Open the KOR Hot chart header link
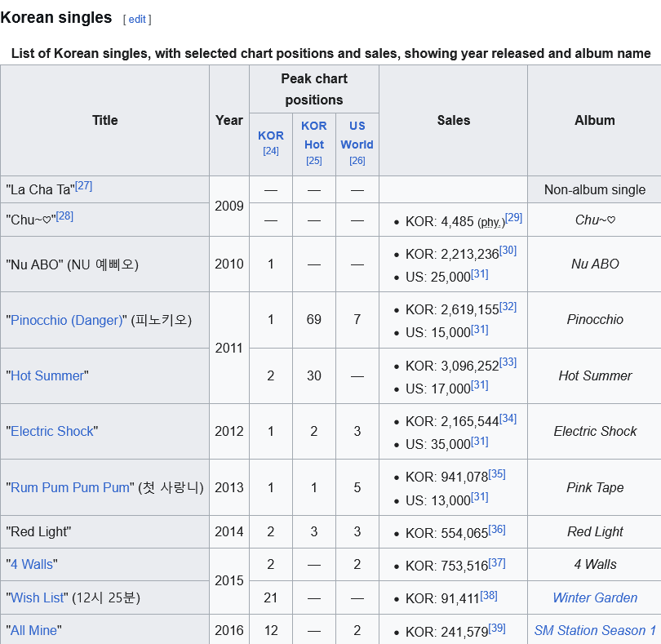The image size is (661, 644). [314, 135]
